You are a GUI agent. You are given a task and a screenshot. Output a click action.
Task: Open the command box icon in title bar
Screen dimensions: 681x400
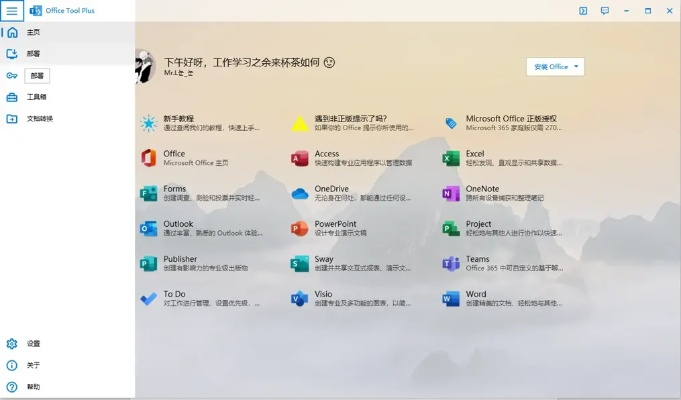[583, 11]
